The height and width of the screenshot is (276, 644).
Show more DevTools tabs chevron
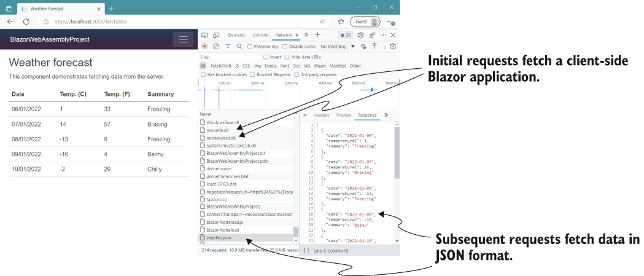click(306, 35)
